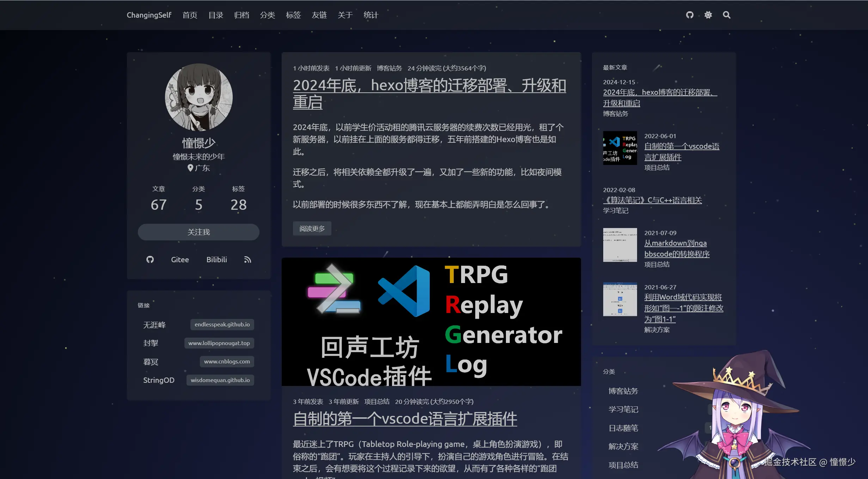The width and height of the screenshot is (868, 479).
Task: Open GitHub via the navbar GitHub icon
Action: pos(689,15)
